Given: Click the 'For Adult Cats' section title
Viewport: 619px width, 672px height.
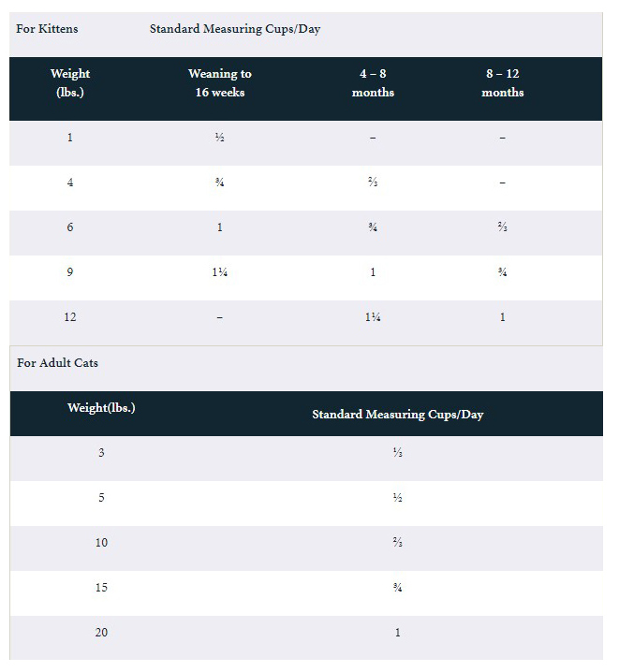Looking at the screenshot, I should (x=57, y=363).
